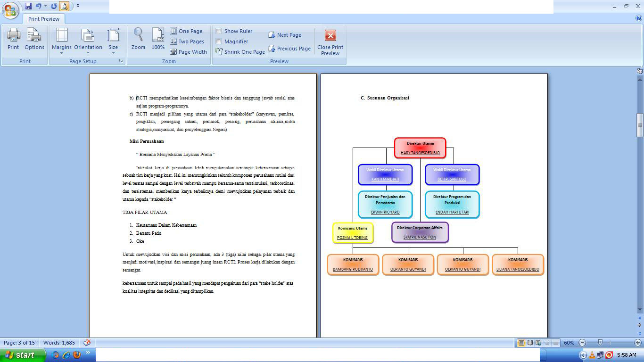
Task: Toggle the ruler icon above the scrollbar
Action: pos(640,71)
